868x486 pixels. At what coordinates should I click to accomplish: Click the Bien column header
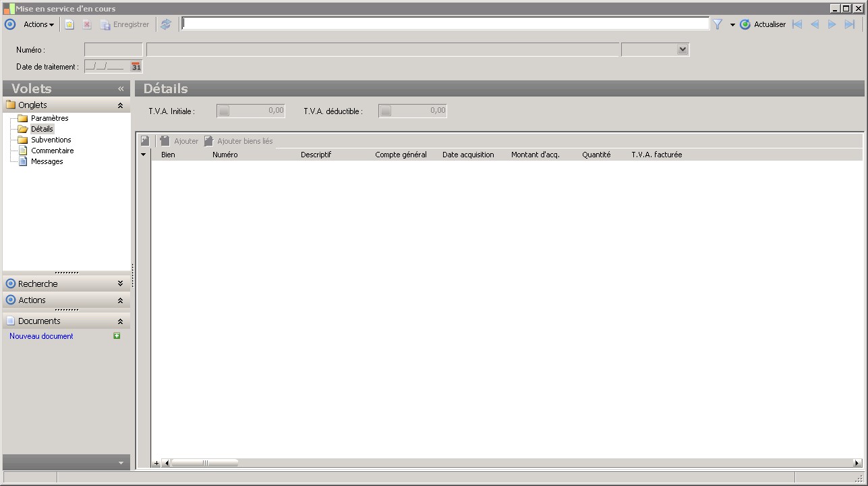coord(168,155)
